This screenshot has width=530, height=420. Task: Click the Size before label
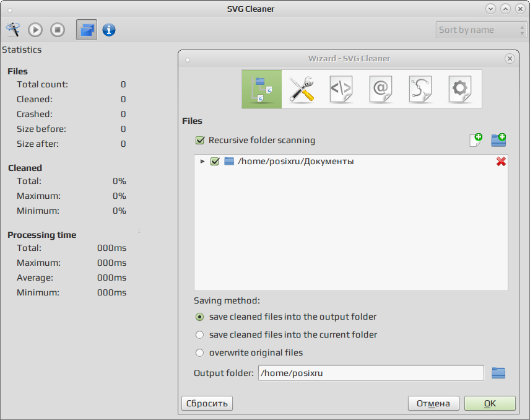coord(41,129)
